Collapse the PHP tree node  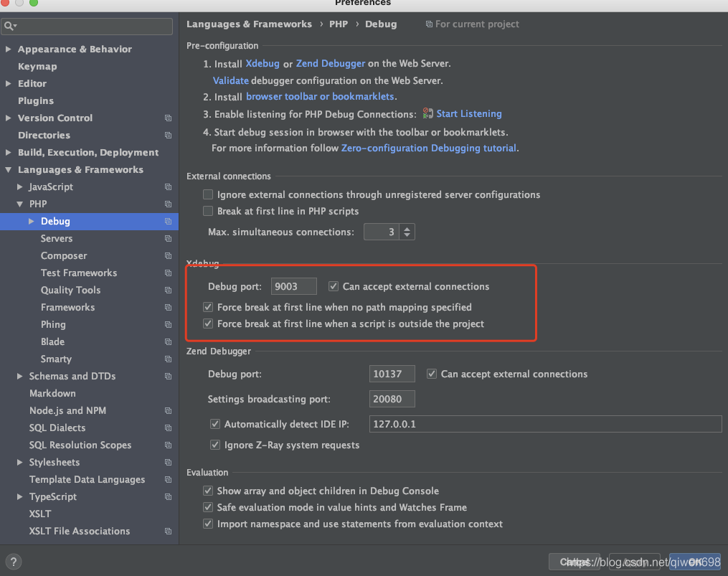[20, 204]
